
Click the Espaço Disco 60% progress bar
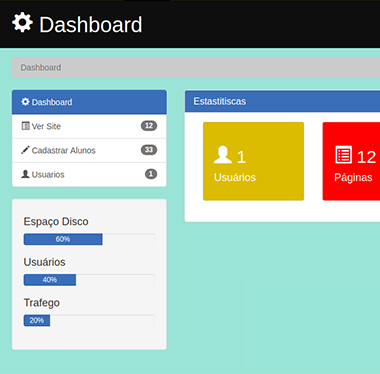pos(89,239)
